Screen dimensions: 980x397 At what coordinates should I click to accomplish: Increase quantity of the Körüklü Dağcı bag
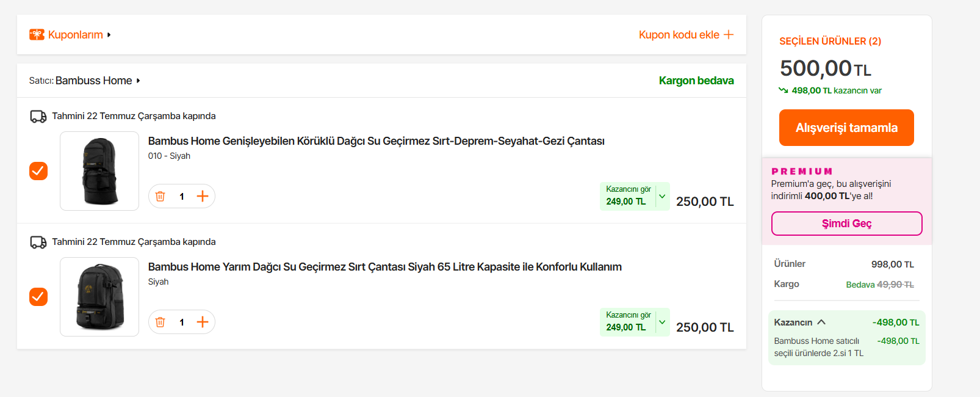203,196
